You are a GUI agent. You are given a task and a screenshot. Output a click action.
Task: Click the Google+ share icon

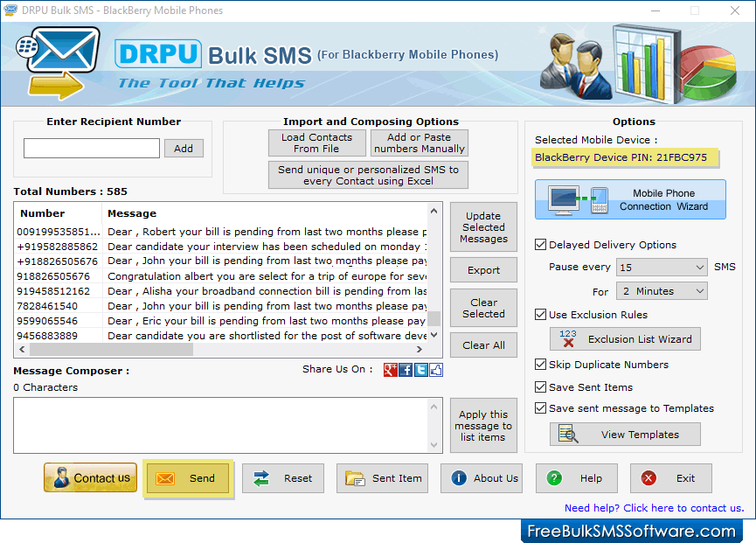[x=391, y=369]
